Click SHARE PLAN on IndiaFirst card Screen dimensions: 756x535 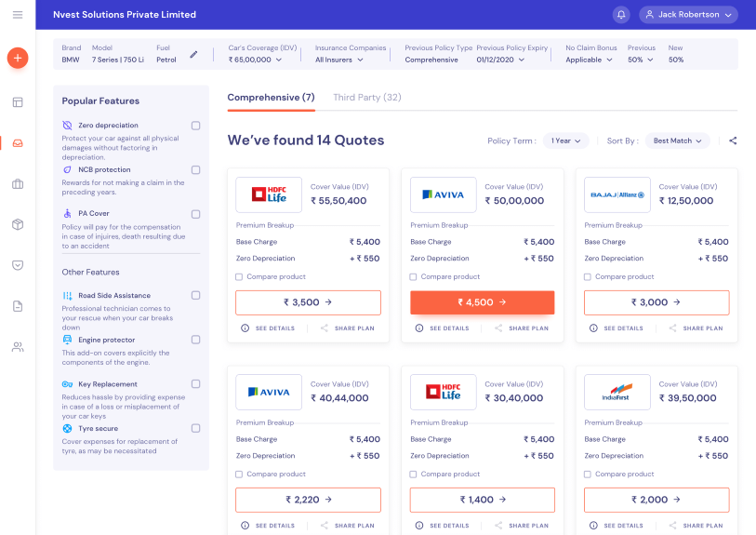[702, 526]
